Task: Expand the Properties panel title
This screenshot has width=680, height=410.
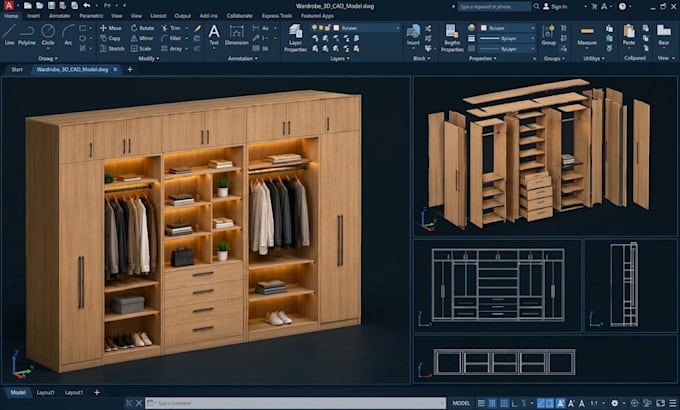Action: coord(482,58)
